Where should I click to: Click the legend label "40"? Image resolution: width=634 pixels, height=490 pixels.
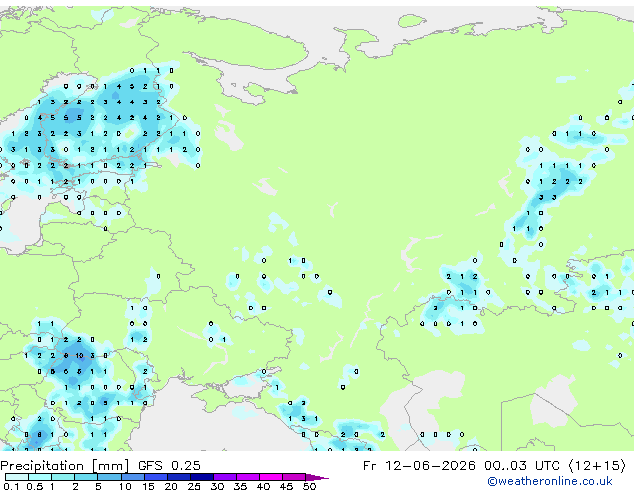[263, 486]
